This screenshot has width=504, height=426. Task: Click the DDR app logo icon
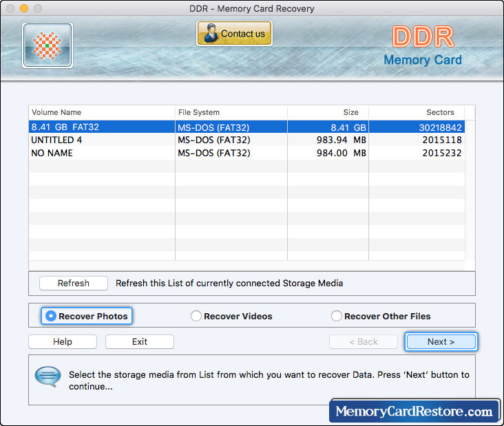pos(48,45)
